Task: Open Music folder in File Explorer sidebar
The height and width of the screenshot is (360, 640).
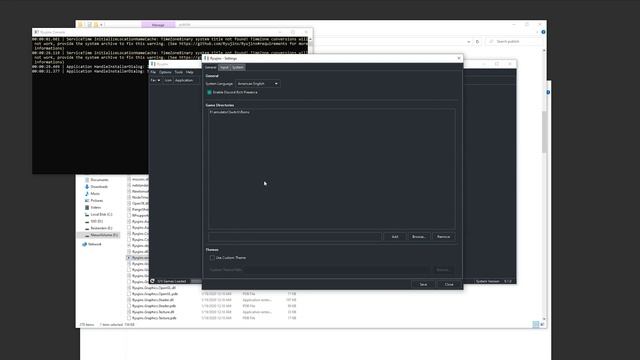Action: coord(95,194)
